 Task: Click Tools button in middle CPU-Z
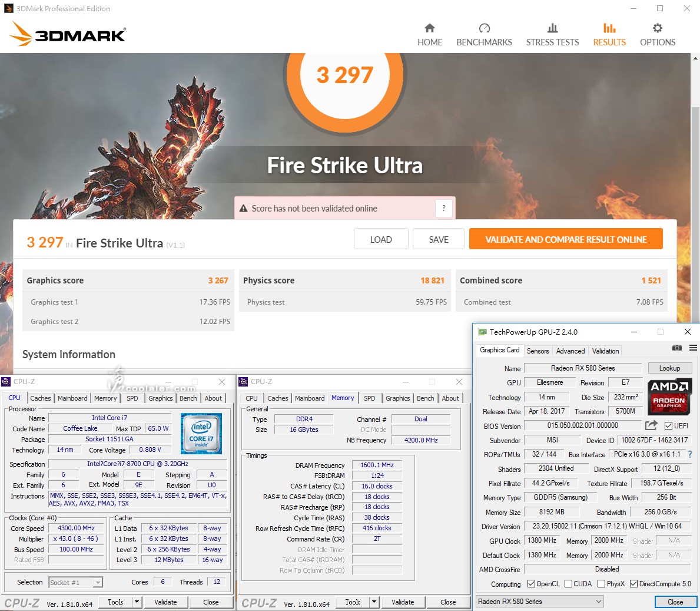tap(353, 602)
